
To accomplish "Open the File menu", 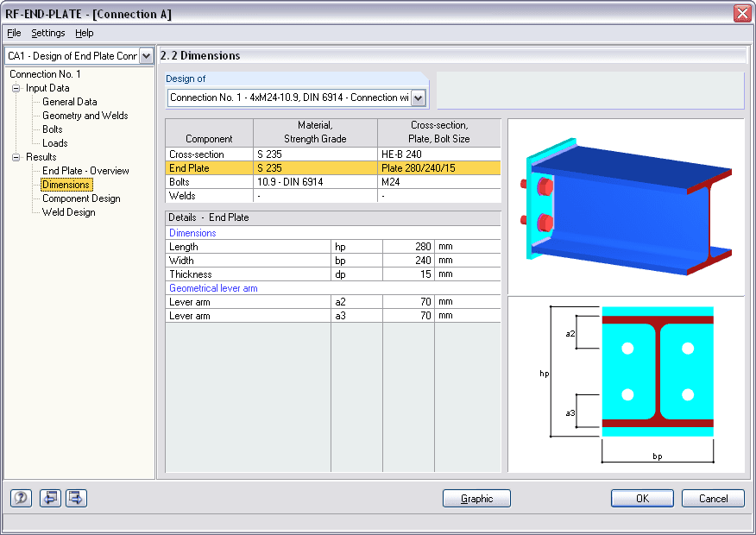I will point(14,33).
